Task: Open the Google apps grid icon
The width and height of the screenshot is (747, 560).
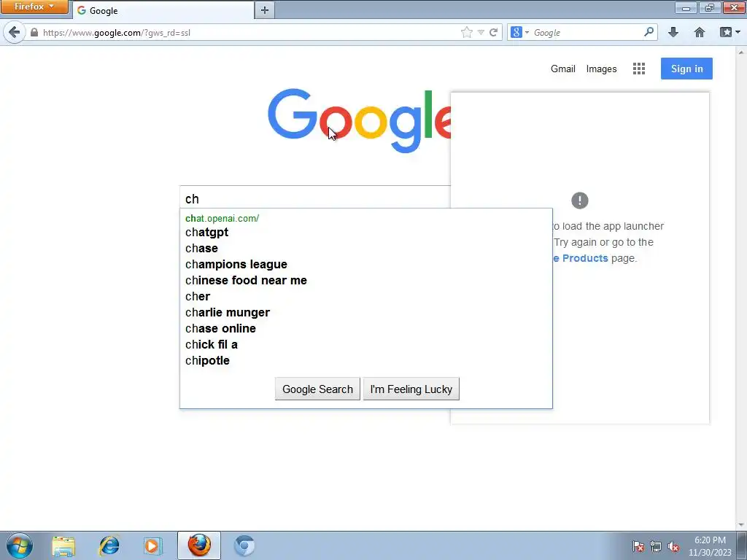Action: [639, 69]
